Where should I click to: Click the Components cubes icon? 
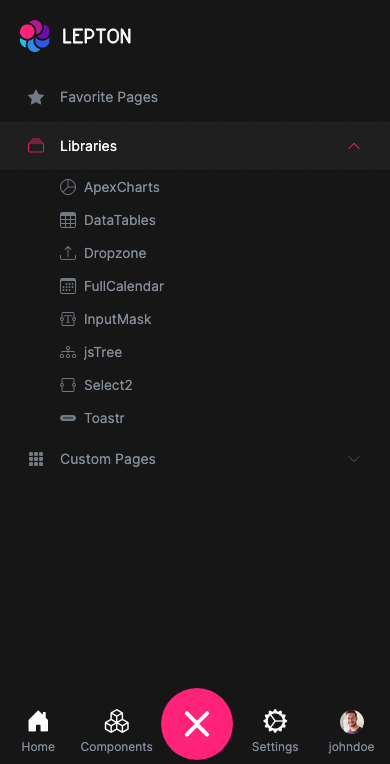point(117,721)
